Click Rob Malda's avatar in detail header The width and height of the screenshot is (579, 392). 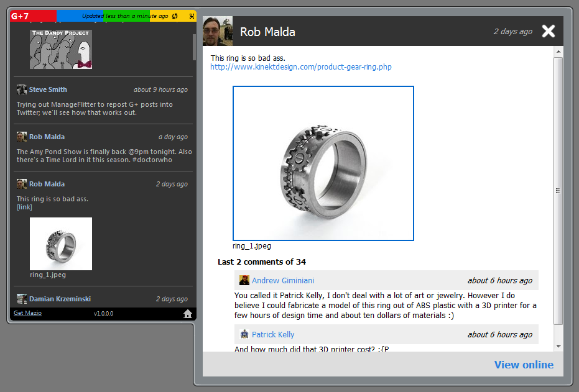218,31
